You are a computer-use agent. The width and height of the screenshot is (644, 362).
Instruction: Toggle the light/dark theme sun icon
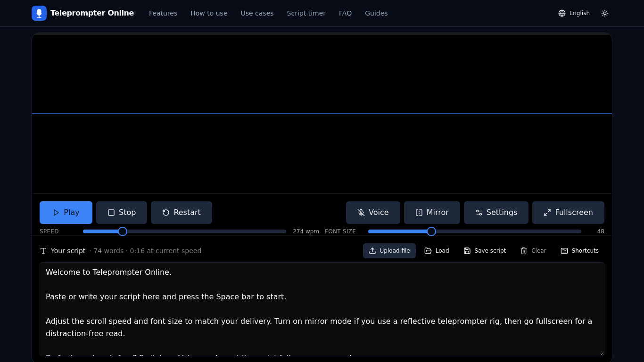click(605, 13)
